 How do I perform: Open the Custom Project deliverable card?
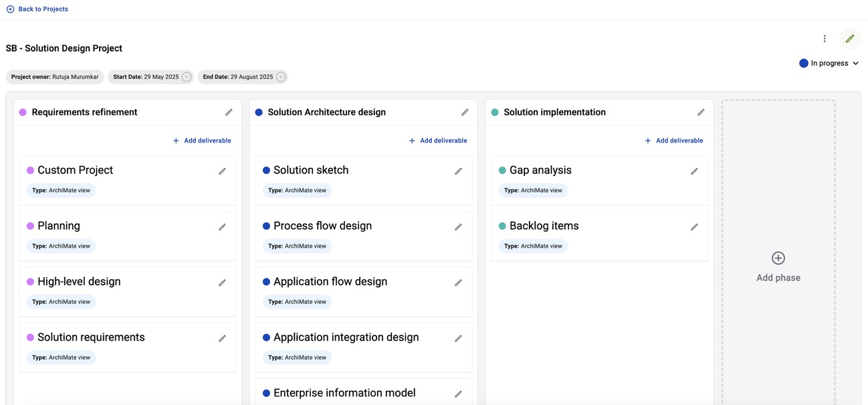coord(128,180)
